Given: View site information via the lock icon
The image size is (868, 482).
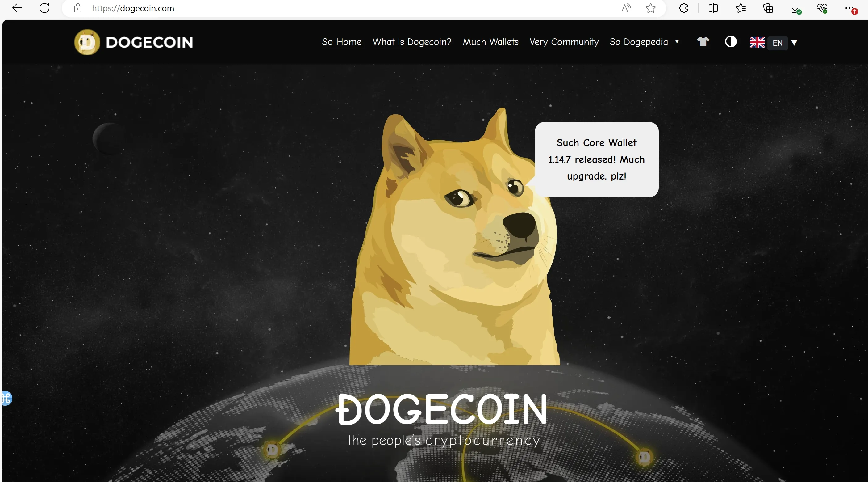Looking at the screenshot, I should pyautogui.click(x=78, y=8).
